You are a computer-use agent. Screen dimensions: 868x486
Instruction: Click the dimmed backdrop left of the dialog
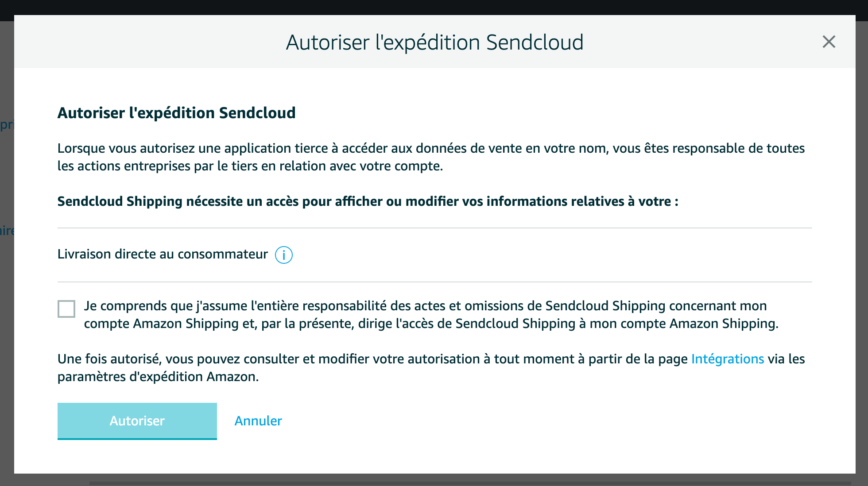(7, 310)
